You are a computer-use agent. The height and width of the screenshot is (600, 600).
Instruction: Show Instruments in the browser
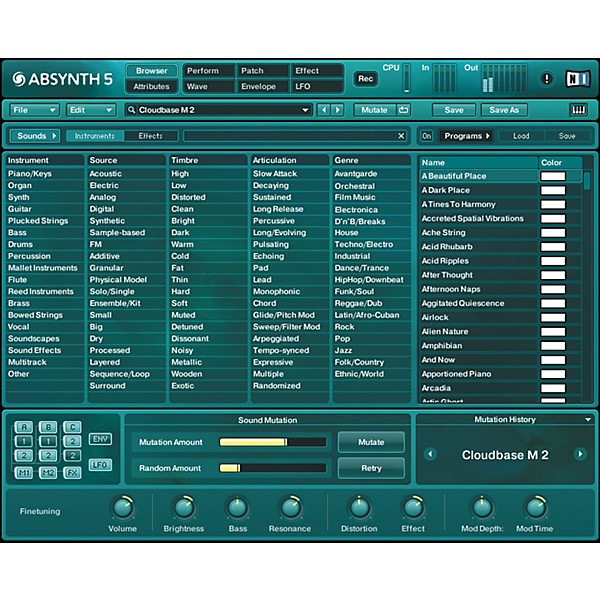(x=95, y=136)
